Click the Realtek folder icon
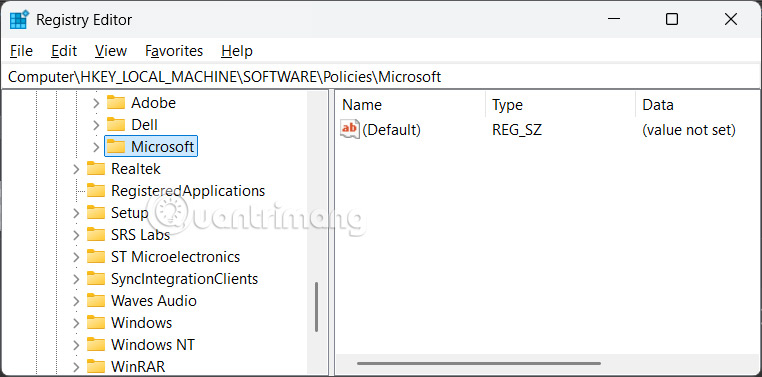Image resolution: width=762 pixels, height=377 pixels. coord(96,169)
